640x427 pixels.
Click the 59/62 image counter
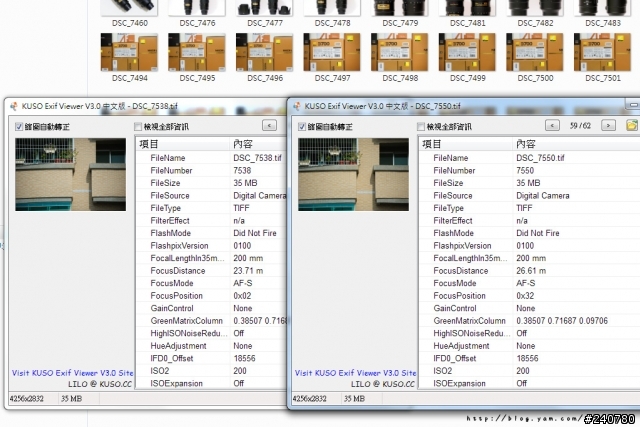point(580,126)
